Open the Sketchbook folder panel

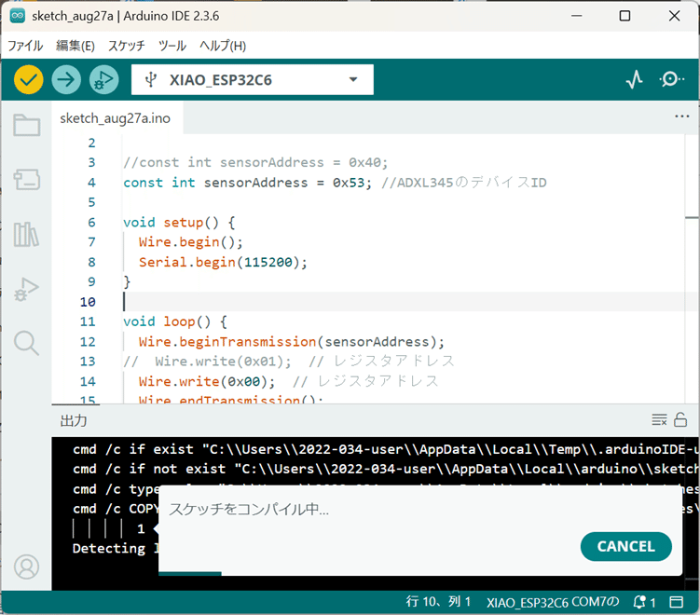[x=27, y=126]
